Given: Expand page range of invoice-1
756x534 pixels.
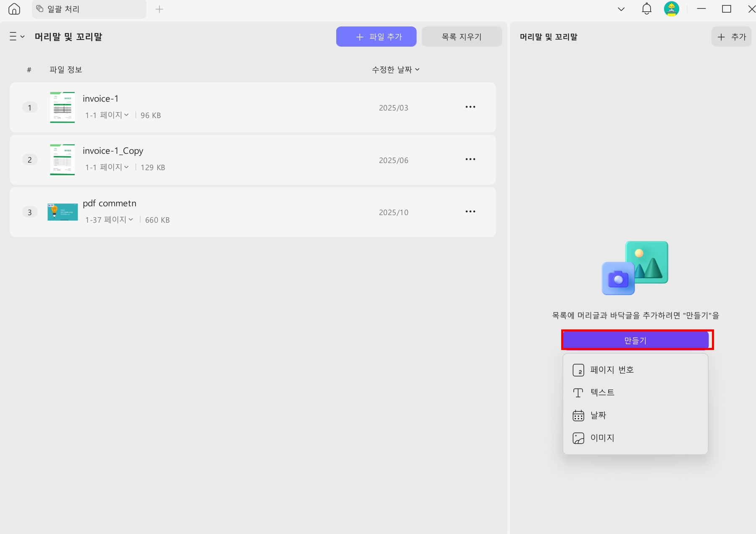Looking at the screenshot, I should pyautogui.click(x=107, y=115).
